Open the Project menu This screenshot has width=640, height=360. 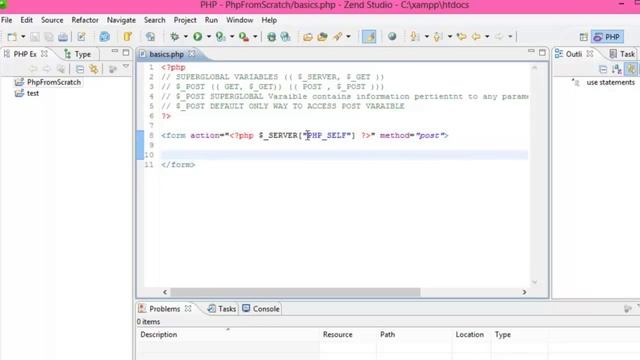pyautogui.click(x=185, y=20)
